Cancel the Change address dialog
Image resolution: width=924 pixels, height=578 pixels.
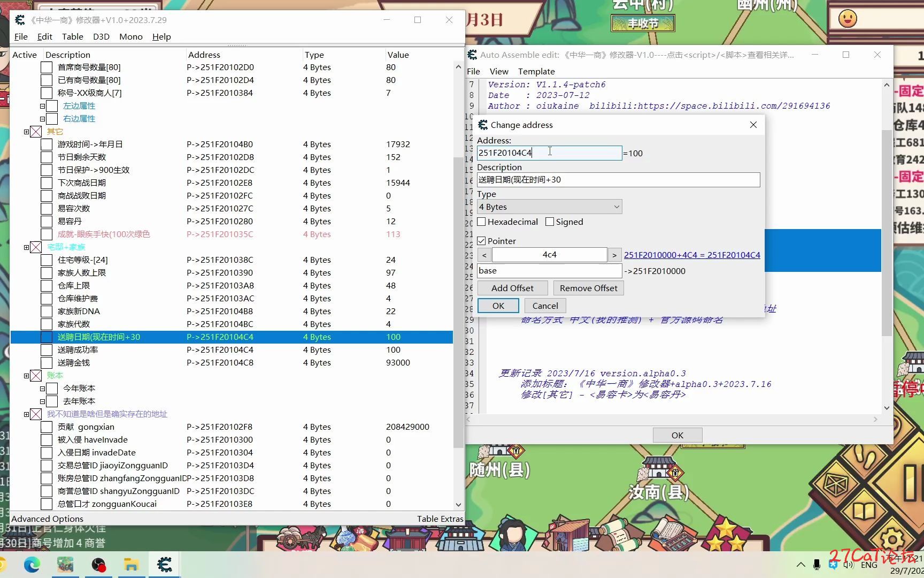coord(545,306)
